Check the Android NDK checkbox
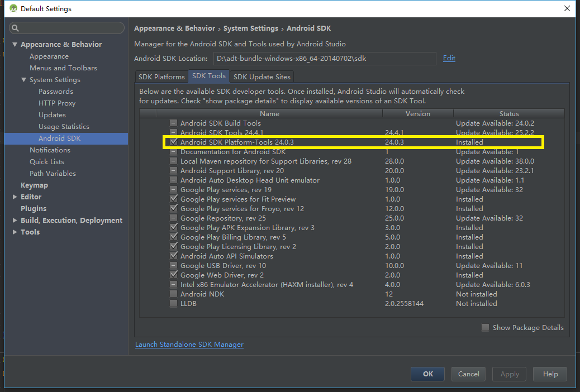The width and height of the screenshot is (580, 392). [x=173, y=294]
